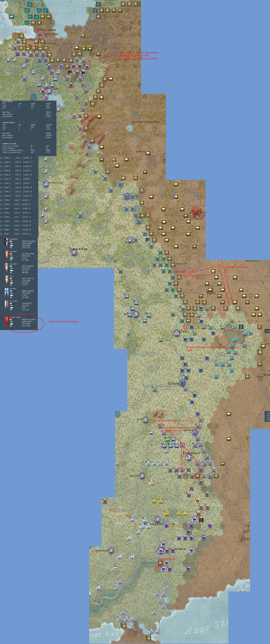Expand the TURN 2 losses row
The height and width of the screenshot is (644, 270).
(1, 230)
